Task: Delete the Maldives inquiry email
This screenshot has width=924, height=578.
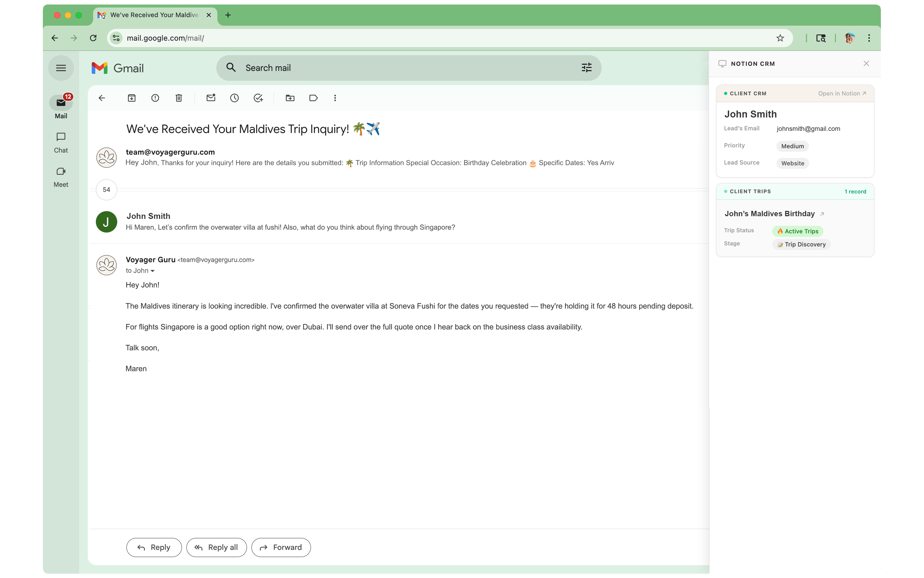Action: pyautogui.click(x=179, y=98)
